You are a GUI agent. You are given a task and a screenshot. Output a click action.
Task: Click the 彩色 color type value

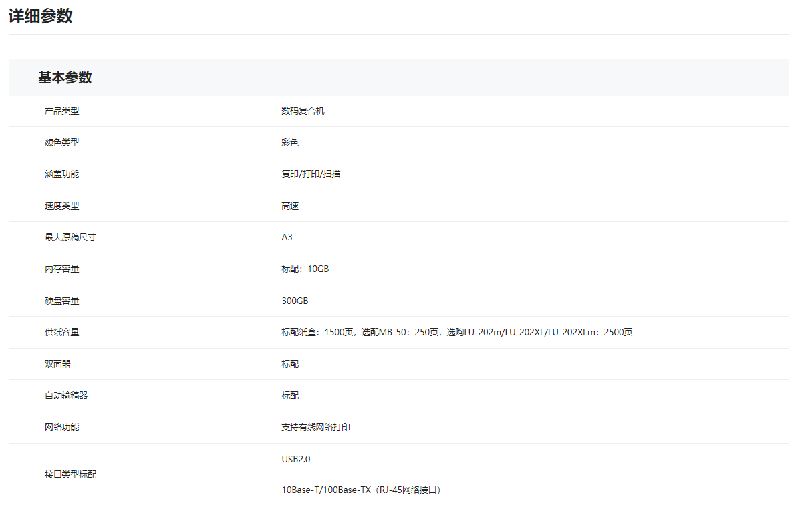pyautogui.click(x=290, y=142)
